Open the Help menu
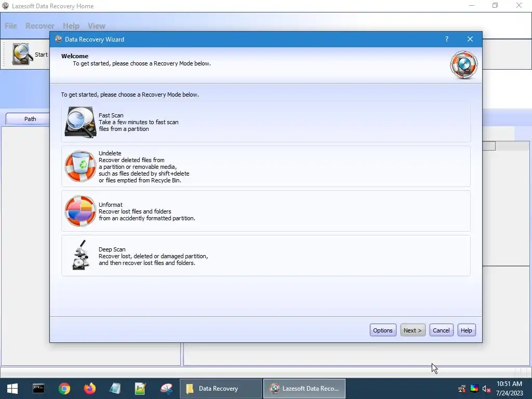 (x=71, y=26)
